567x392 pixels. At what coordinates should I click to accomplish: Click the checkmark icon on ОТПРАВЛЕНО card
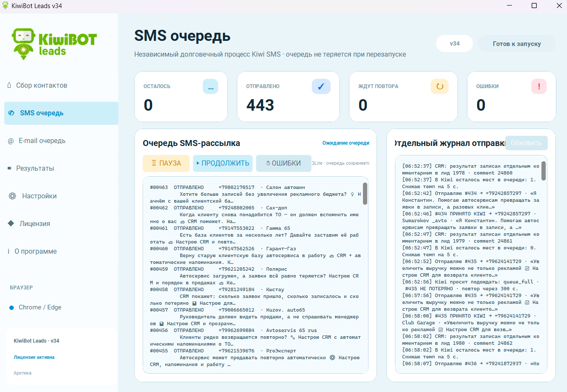point(321,86)
